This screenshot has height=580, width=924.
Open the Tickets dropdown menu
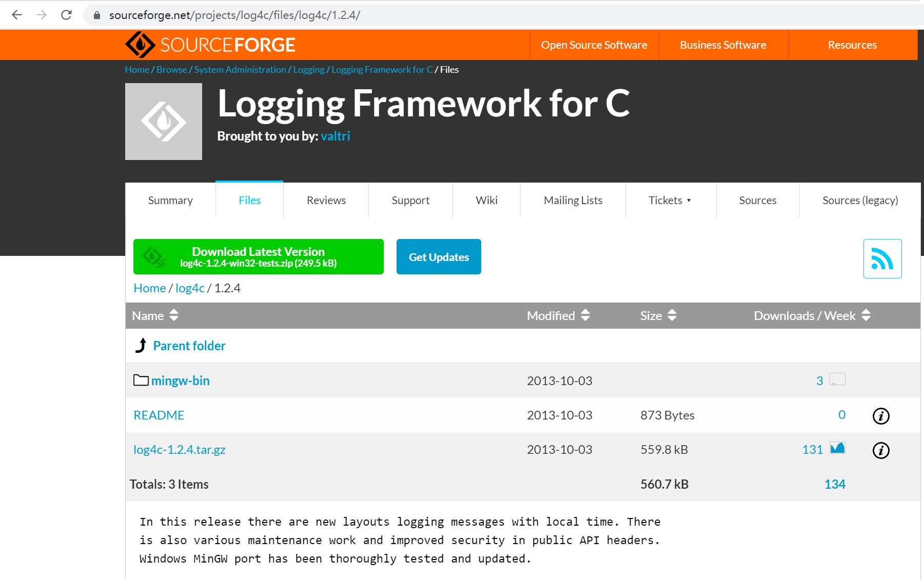pyautogui.click(x=670, y=200)
